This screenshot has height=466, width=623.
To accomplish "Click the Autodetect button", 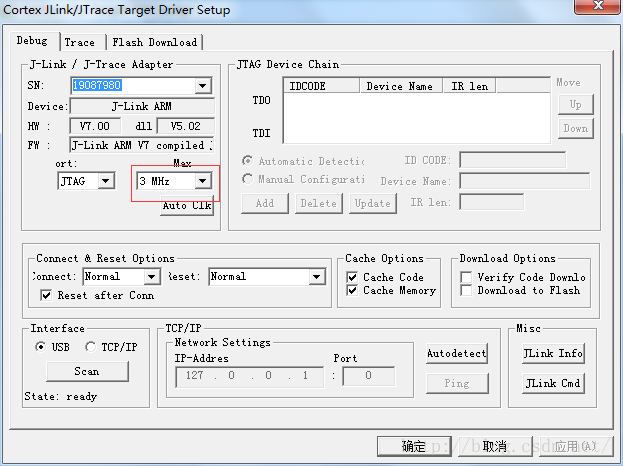I will point(457,354).
